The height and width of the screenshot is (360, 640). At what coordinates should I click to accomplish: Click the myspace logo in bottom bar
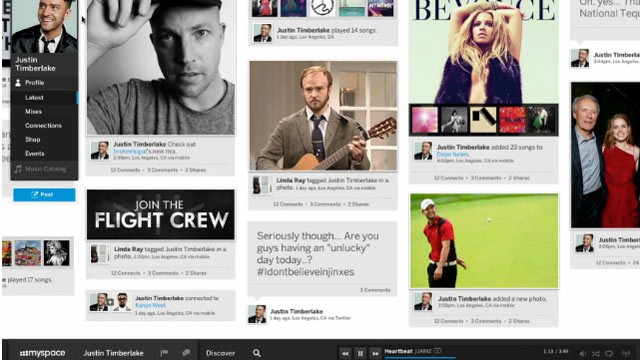point(42,353)
